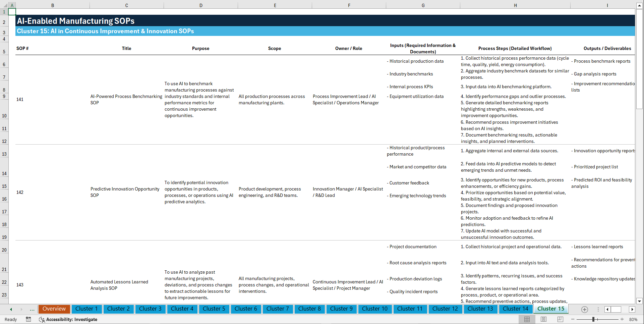Open the Cluster 7 sheet tab
Image resolution: width=644 pixels, height=324 pixels.
click(278, 309)
